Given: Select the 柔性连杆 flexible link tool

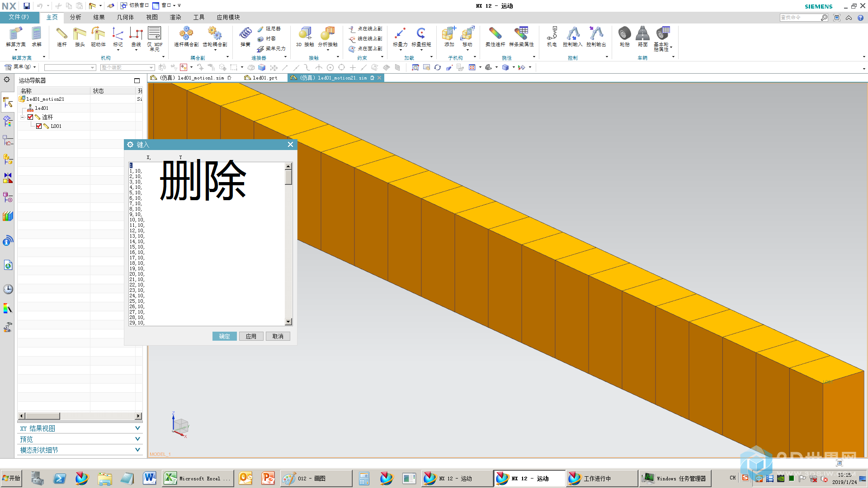Looking at the screenshot, I should click(x=495, y=37).
